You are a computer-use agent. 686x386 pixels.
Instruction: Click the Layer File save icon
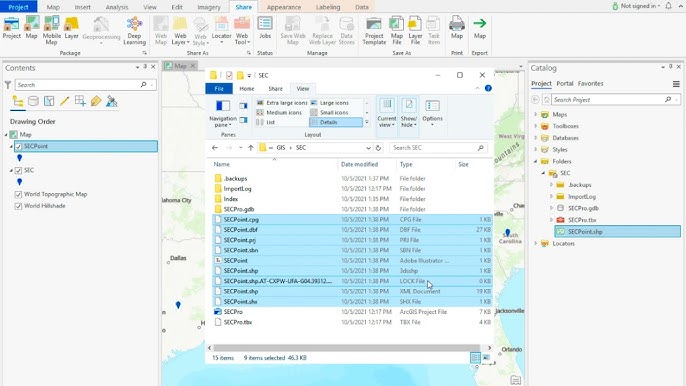[x=415, y=31]
